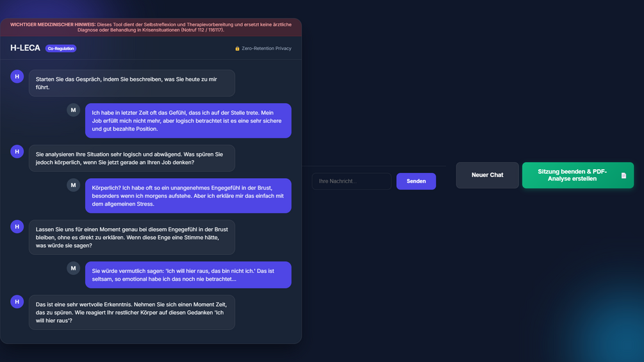This screenshot has height=362, width=644.
Task: Select the 'Ich will hier raus' user message
Action: tap(188, 275)
